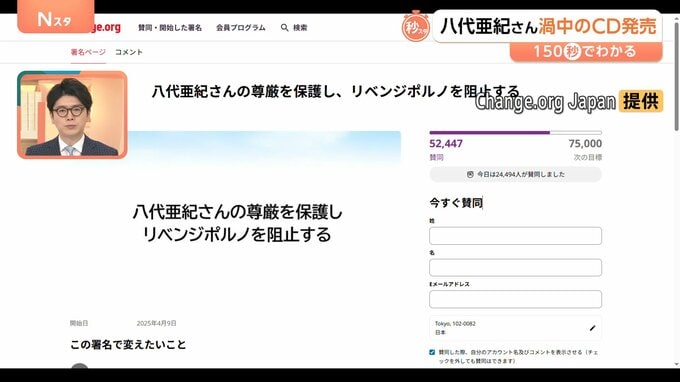Select the 署名ページ tab
The height and width of the screenshot is (382, 680).
pos(88,52)
